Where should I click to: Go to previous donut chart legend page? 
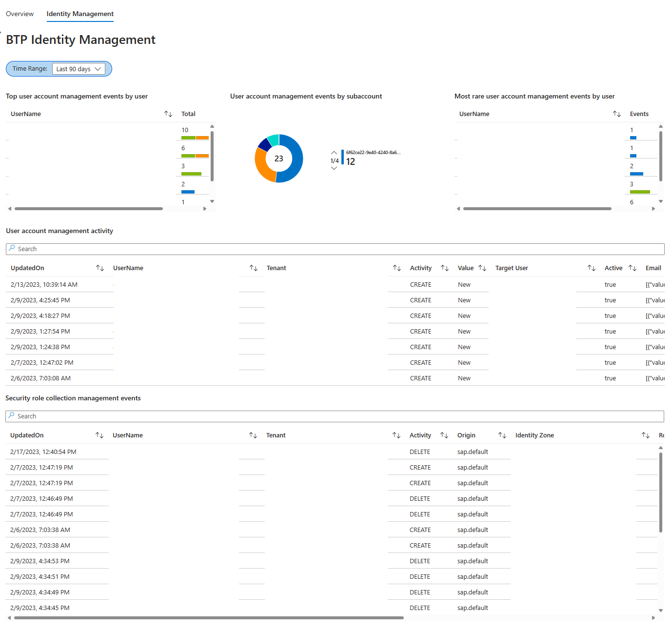[x=334, y=153]
